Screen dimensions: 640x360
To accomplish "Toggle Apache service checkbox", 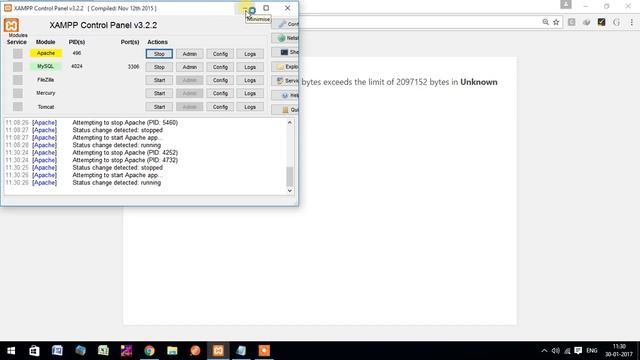I will (18, 53).
